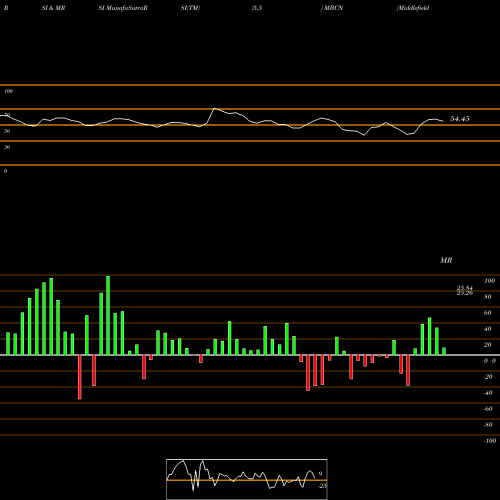
Task: Click the -80 label on MR axis
Action: coord(488,425)
